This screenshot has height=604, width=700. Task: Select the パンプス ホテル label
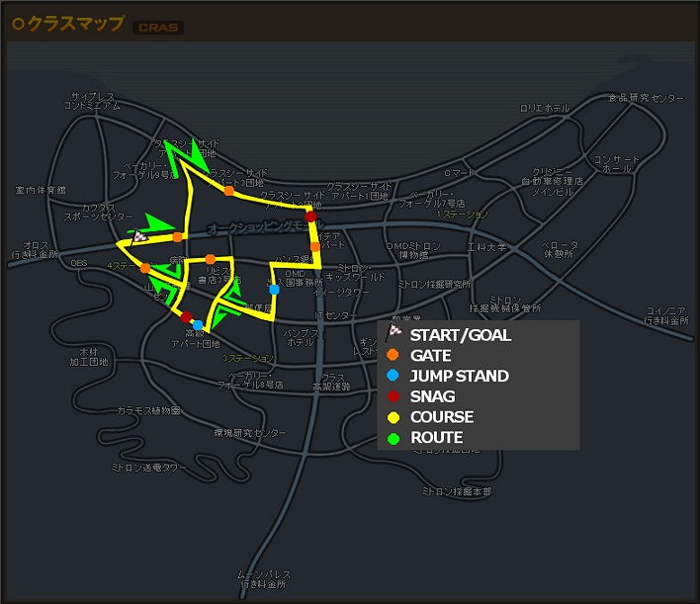[302, 337]
